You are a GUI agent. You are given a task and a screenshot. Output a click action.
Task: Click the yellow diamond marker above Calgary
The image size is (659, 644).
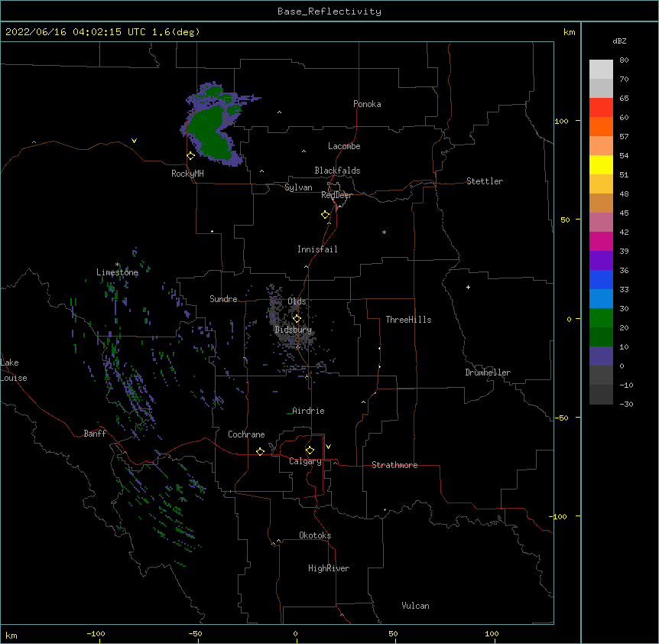tap(310, 450)
